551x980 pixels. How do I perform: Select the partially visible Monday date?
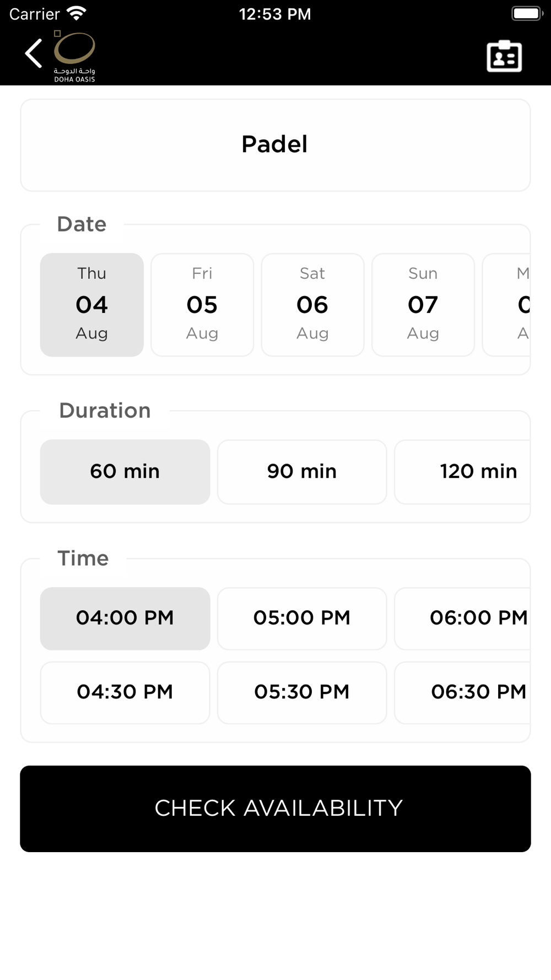[x=506, y=305]
